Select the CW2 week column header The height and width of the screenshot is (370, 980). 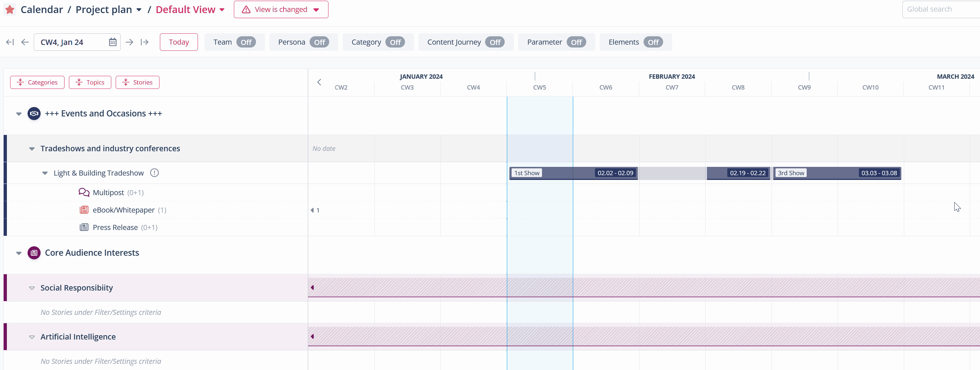point(341,87)
